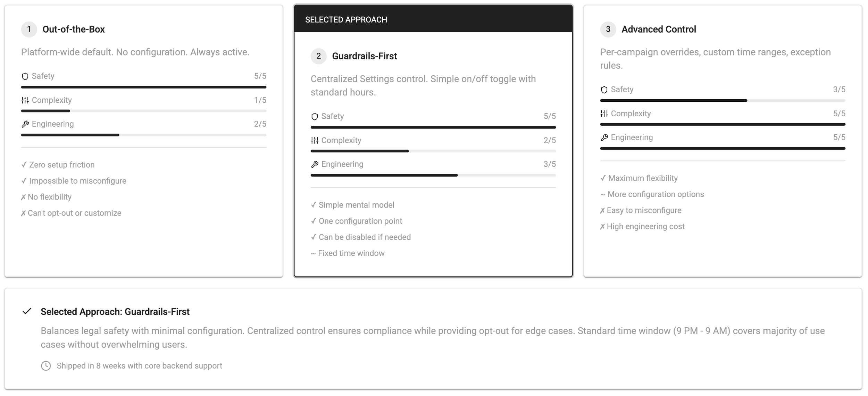Click the SELECTED APPROACH header banner
This screenshot has height=396, width=868.
433,19
